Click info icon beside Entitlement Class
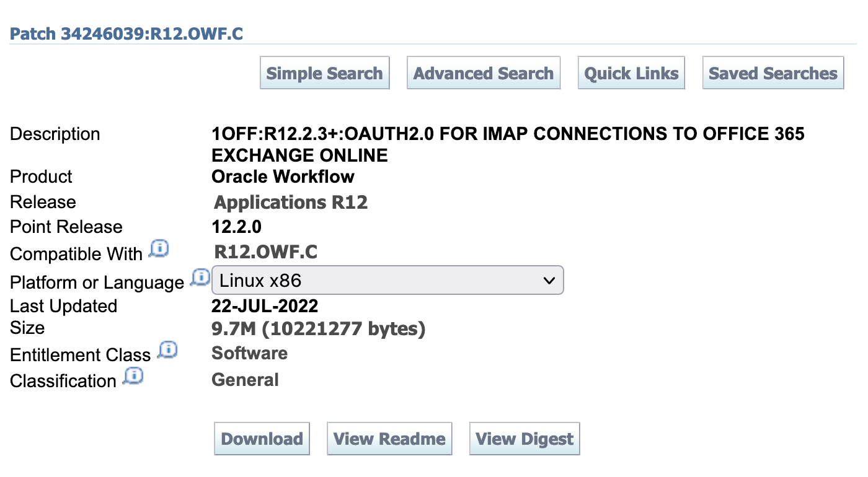The width and height of the screenshot is (868, 477). coord(167,351)
